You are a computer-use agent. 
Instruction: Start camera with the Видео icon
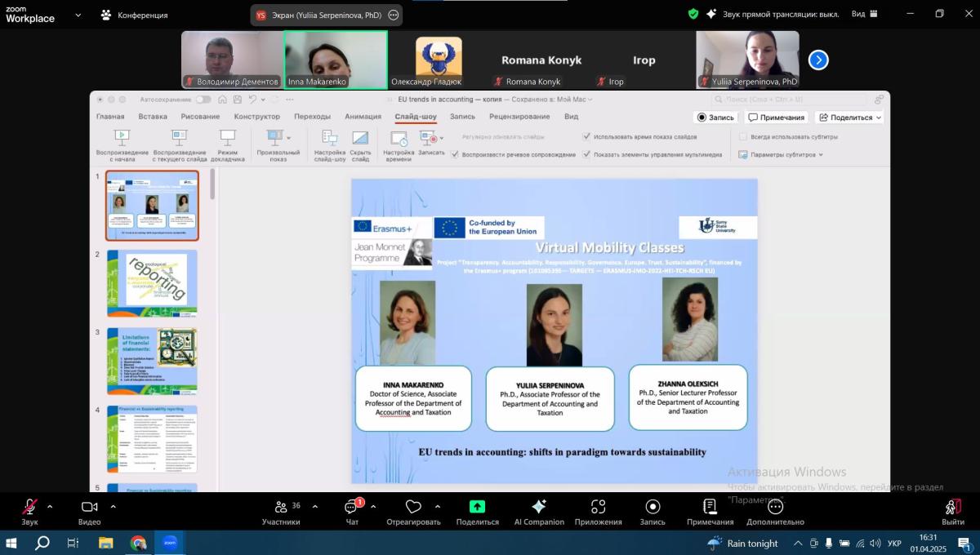pyautogui.click(x=89, y=508)
